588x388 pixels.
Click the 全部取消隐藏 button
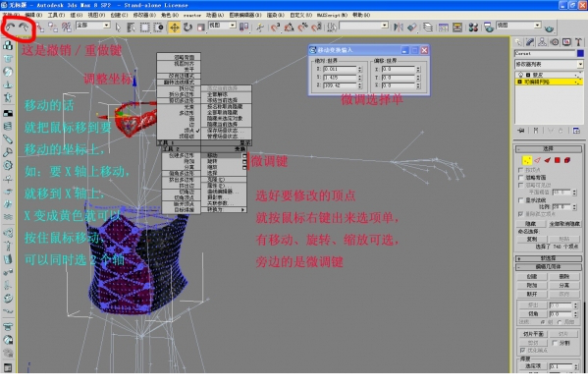[x=564, y=224]
